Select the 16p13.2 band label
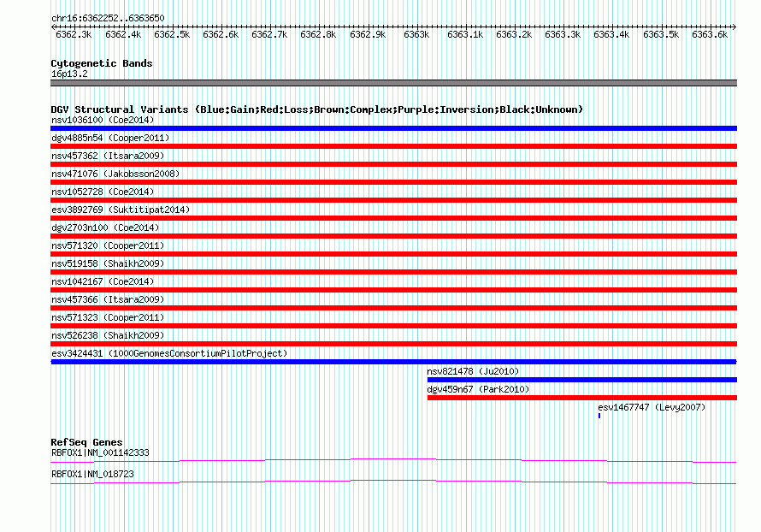Viewport: 761px width, 532px height. coord(69,74)
